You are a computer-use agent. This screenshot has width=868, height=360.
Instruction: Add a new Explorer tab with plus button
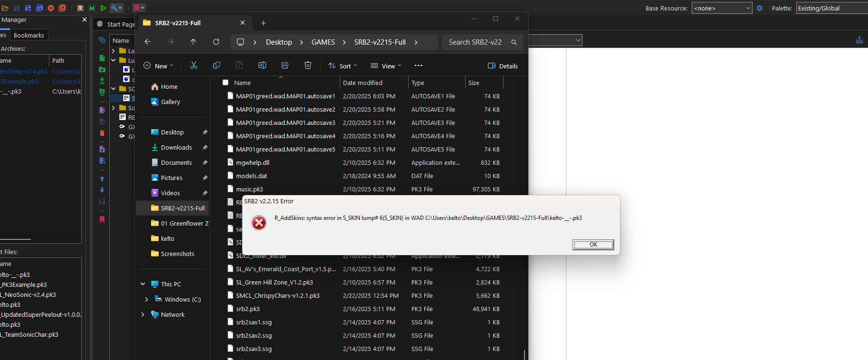click(x=264, y=23)
